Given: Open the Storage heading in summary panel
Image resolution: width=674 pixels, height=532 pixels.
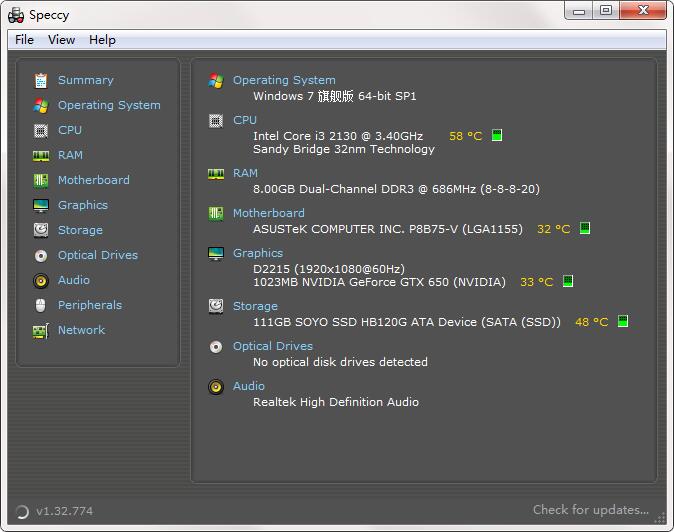Looking at the screenshot, I should [x=255, y=306].
